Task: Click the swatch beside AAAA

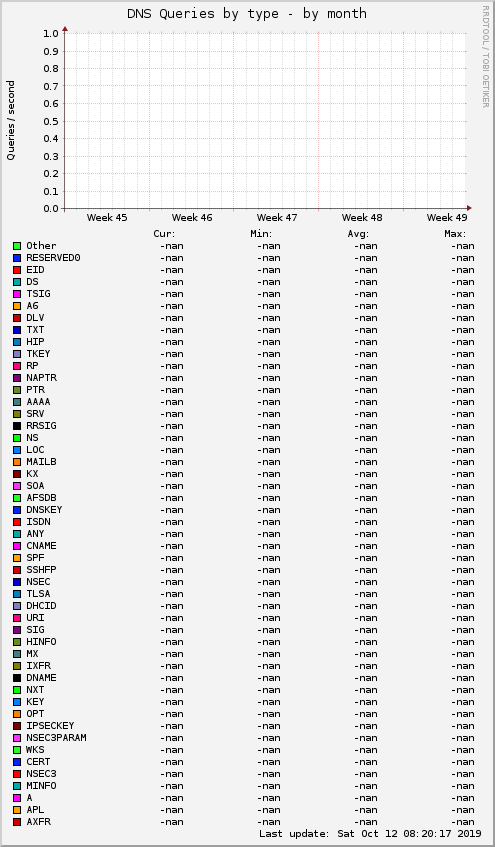Action: point(17,402)
